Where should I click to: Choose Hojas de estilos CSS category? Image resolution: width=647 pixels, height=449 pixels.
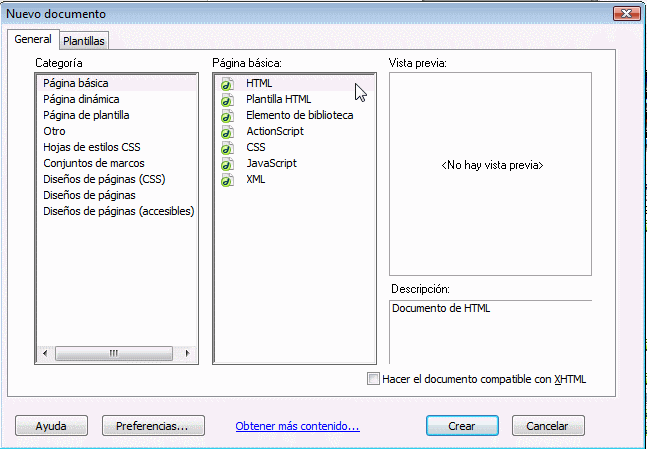tap(92, 147)
